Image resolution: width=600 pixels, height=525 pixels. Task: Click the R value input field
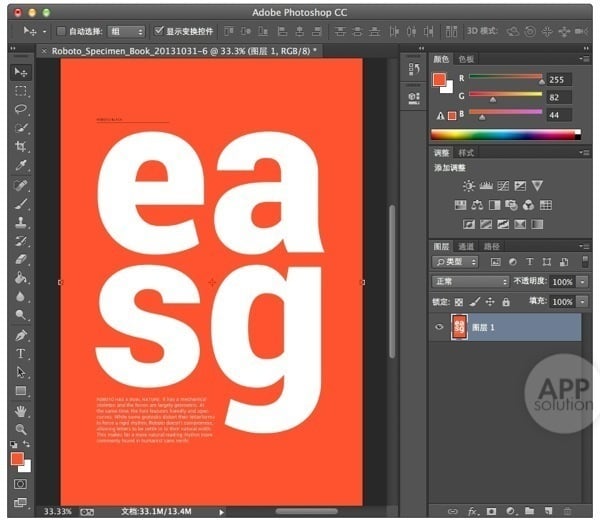click(559, 79)
